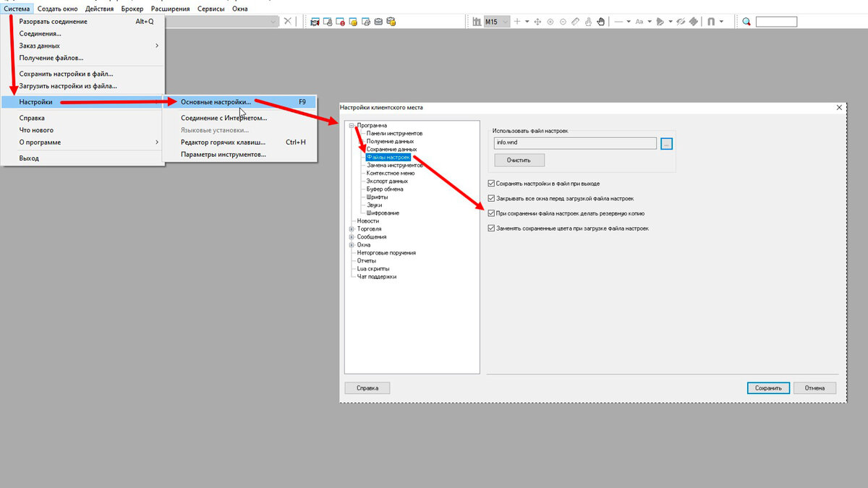Image resolution: width=868 pixels, height=488 pixels.
Task: Click the grey X icon in toolbar
Action: pyautogui.click(x=288, y=22)
